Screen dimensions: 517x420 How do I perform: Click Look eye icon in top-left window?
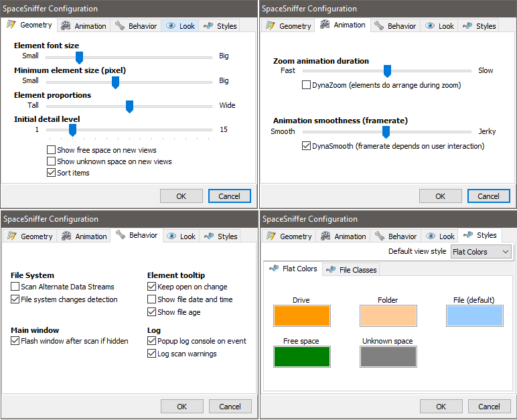(x=171, y=25)
